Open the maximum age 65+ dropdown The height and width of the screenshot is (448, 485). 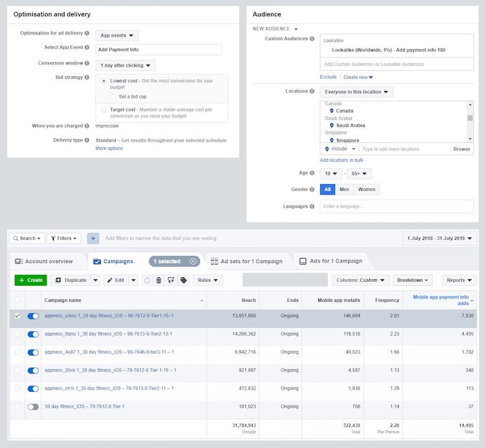tap(359, 173)
